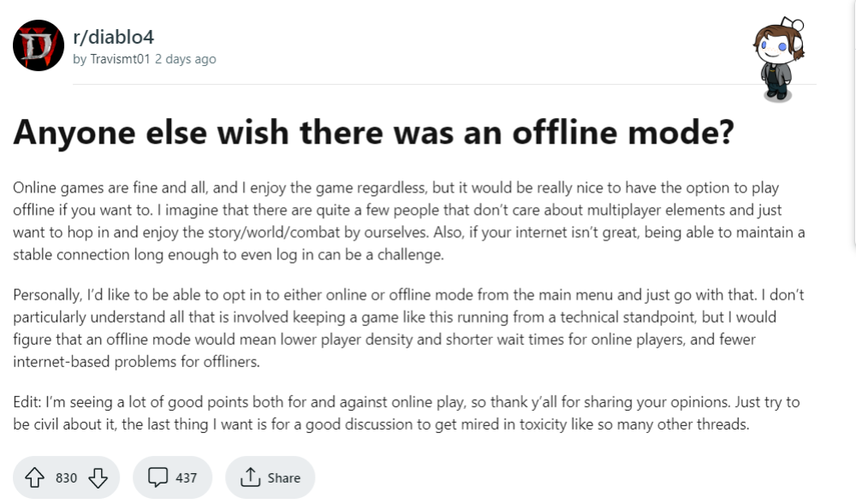
Task: Click the 830 vote count
Action: click(66, 477)
